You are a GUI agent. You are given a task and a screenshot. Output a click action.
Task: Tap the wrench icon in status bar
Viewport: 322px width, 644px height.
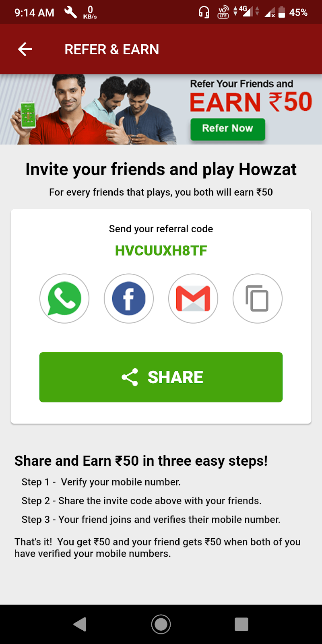70,12
